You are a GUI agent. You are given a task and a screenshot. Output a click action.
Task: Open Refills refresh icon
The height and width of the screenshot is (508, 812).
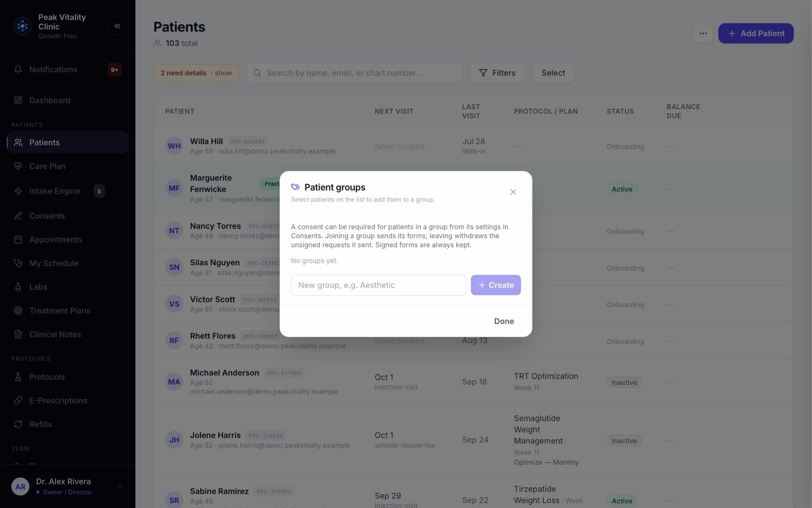pyautogui.click(x=18, y=424)
